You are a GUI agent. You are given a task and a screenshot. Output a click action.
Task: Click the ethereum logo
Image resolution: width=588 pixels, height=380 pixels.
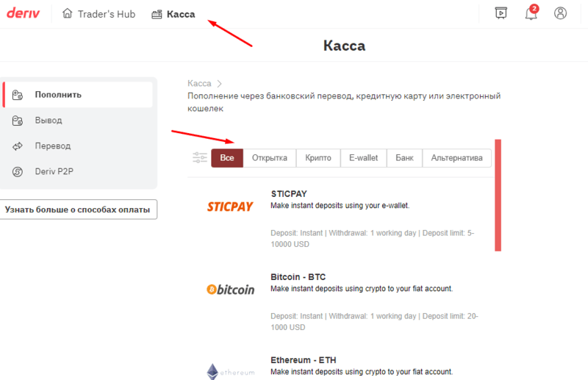pos(231,372)
